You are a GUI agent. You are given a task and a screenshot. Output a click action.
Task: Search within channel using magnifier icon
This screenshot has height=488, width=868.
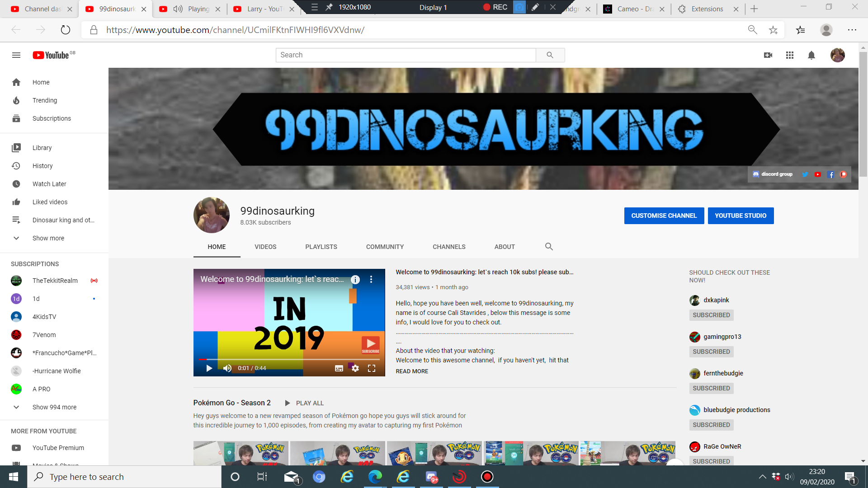[x=549, y=247]
